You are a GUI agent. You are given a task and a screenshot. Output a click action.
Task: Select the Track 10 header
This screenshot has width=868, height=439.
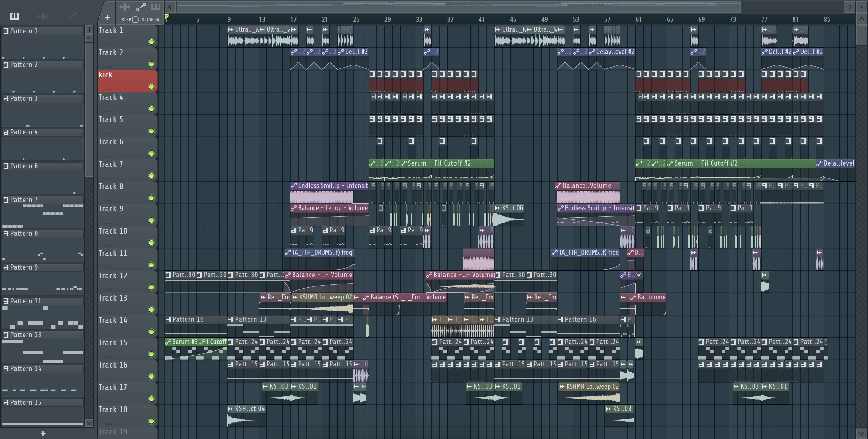(127, 237)
